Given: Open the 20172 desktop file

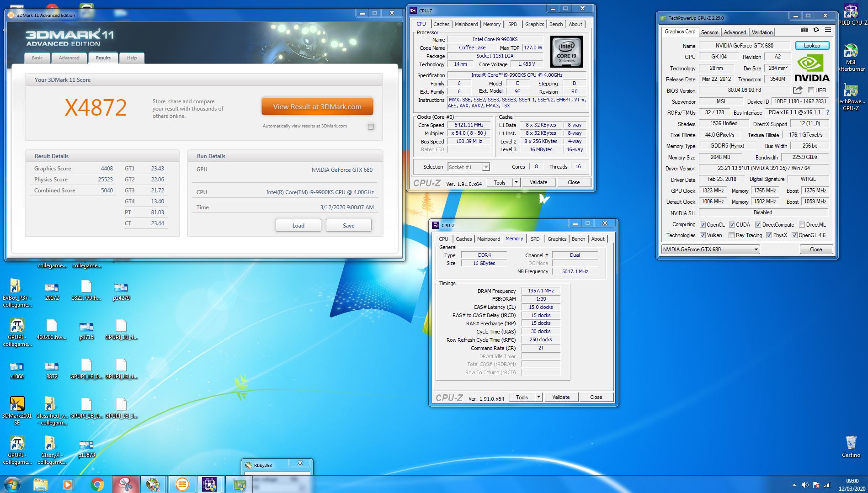Looking at the screenshot, I should [52, 291].
